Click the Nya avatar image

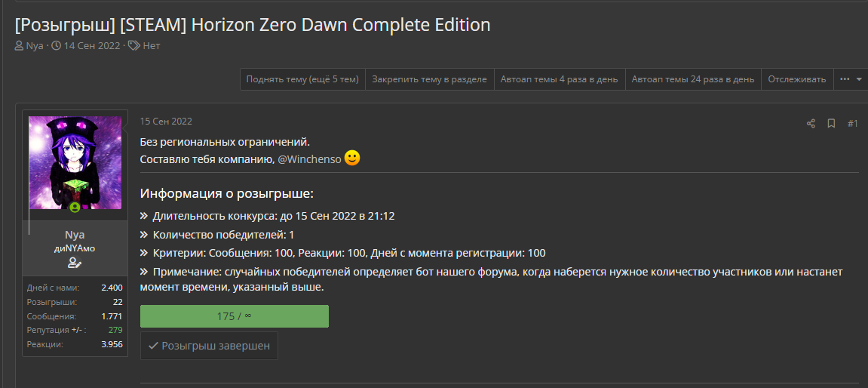click(x=75, y=163)
